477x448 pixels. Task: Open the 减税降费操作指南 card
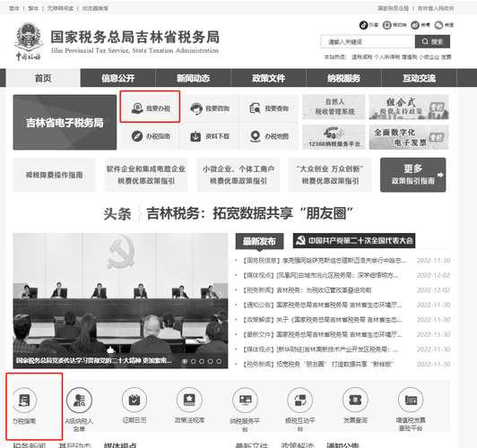coord(54,175)
